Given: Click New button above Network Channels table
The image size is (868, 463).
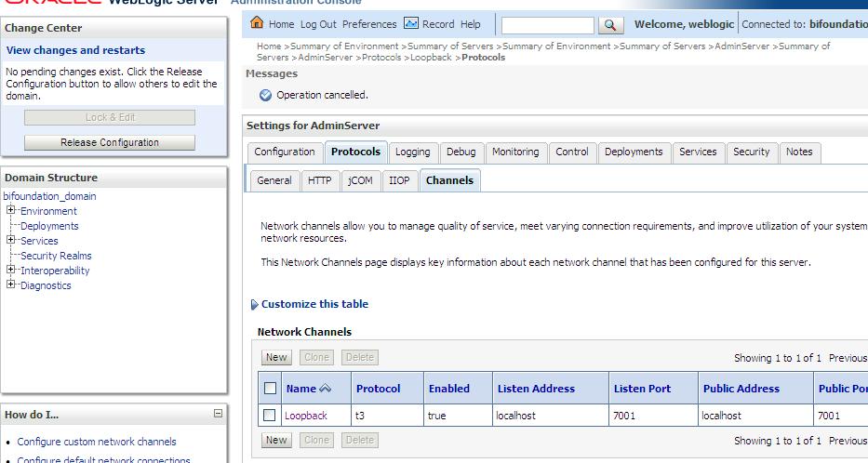Looking at the screenshot, I should [x=276, y=357].
